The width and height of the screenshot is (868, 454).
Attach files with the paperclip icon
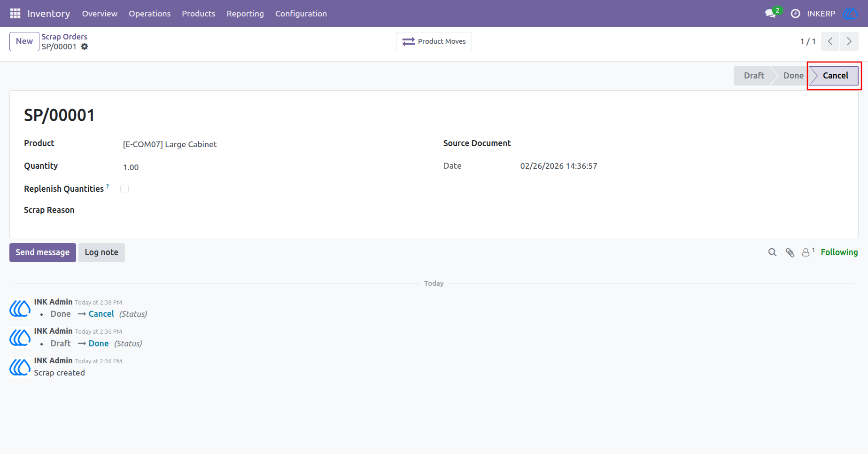click(790, 252)
